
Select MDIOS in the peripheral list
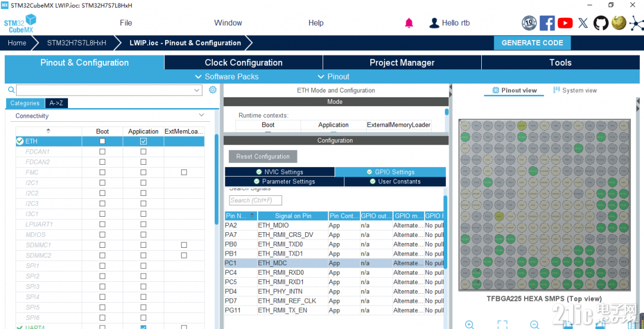coord(35,235)
